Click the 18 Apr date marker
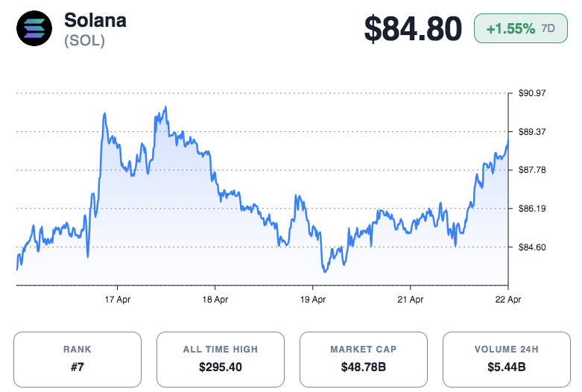The width and height of the screenshot is (582, 392). click(215, 300)
